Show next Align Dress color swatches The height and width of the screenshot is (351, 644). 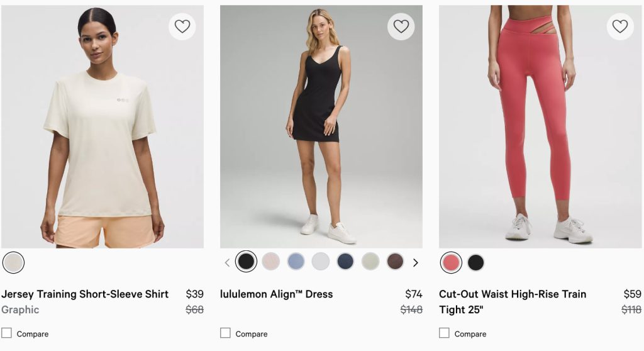tap(415, 263)
